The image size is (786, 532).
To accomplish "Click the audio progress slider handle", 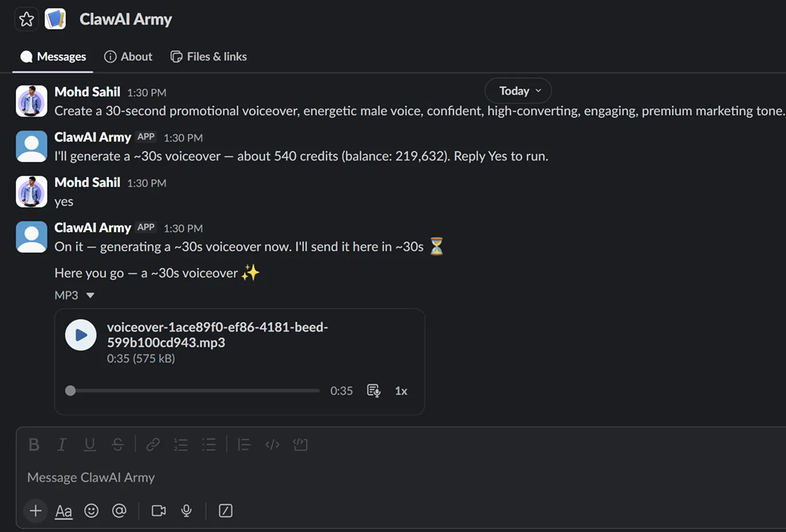I will 70,391.
